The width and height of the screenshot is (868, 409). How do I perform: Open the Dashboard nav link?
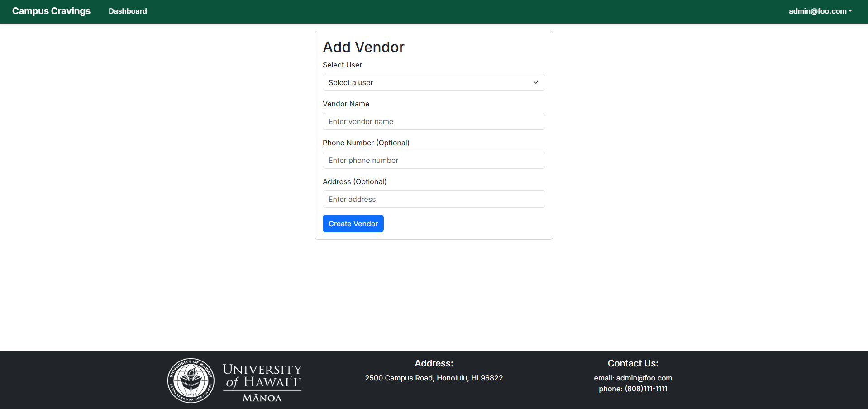(x=128, y=11)
